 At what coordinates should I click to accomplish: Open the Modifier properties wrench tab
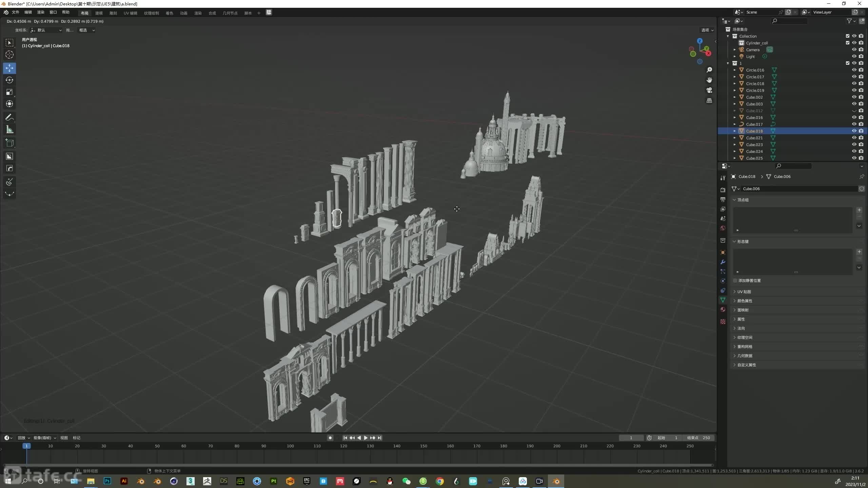pos(723,262)
